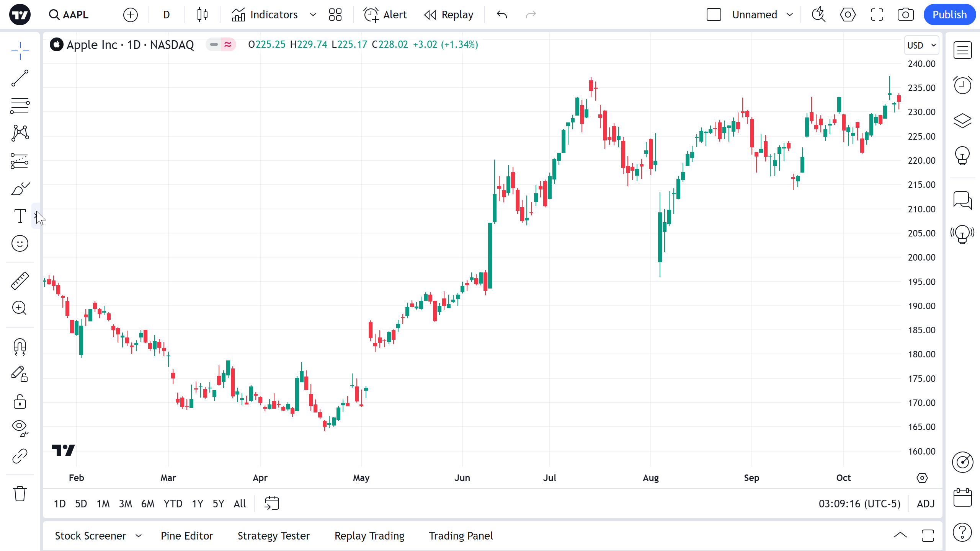Expand the Stock Screener dropdown arrow

(139, 536)
